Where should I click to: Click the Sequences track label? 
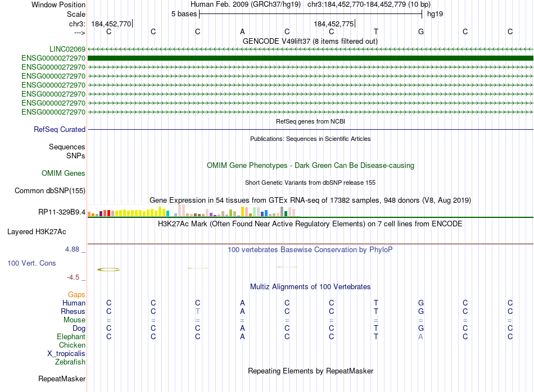pyautogui.click(x=67, y=147)
